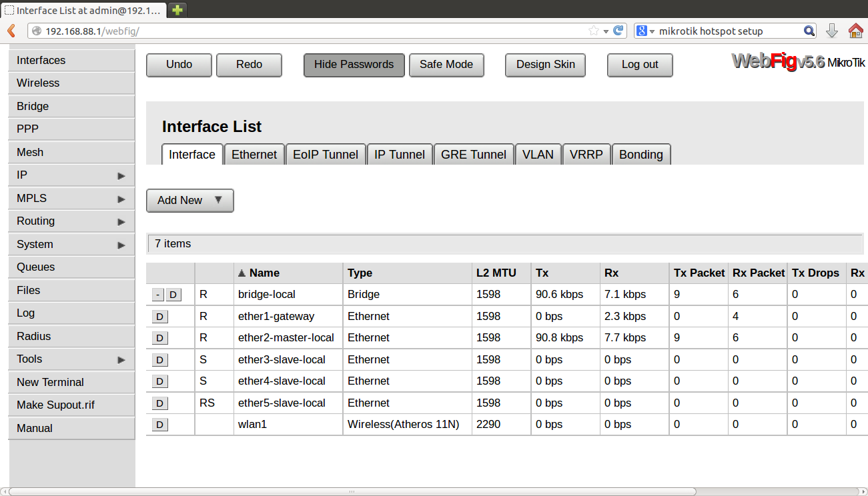Switch to the VRRP tab
Image resolution: width=868 pixels, height=496 pixels.
click(586, 154)
